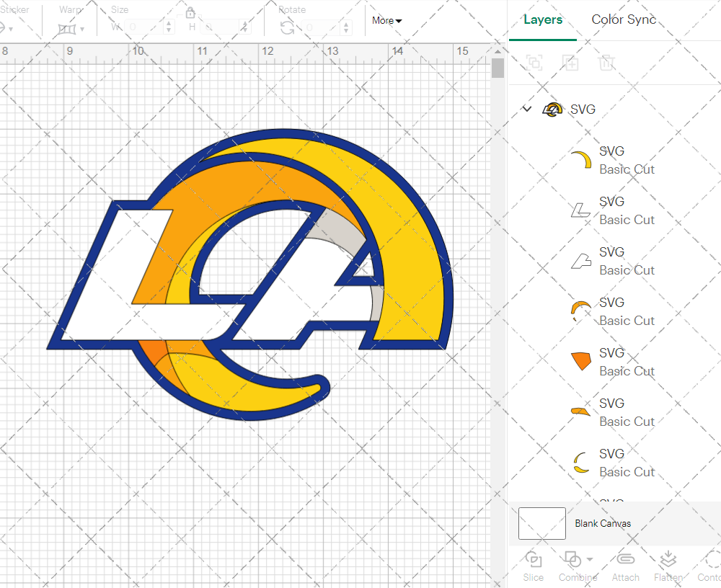Click the Delete layer trash icon
Viewport: 721px width, 588px height.
[606, 62]
